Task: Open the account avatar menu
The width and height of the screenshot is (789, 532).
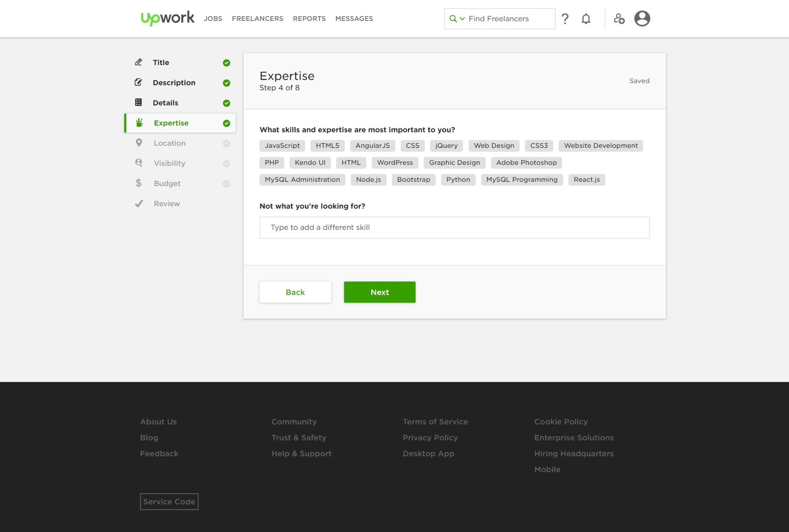Action: pos(642,19)
